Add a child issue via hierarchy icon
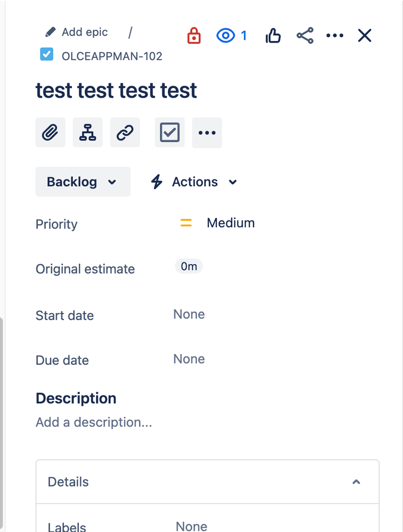The width and height of the screenshot is (403, 532). (x=87, y=133)
